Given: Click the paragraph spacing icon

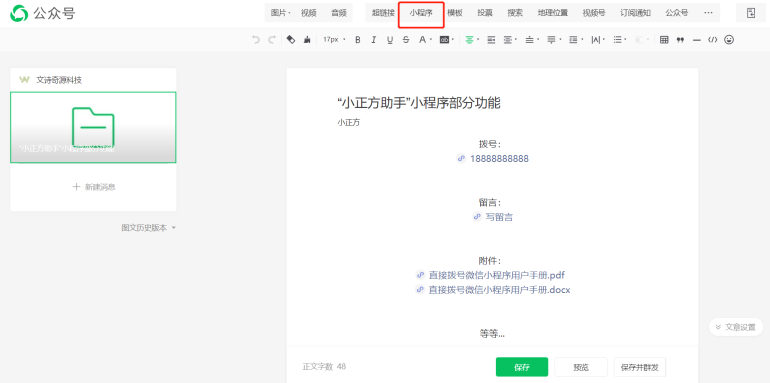Looking at the screenshot, I should [x=551, y=40].
